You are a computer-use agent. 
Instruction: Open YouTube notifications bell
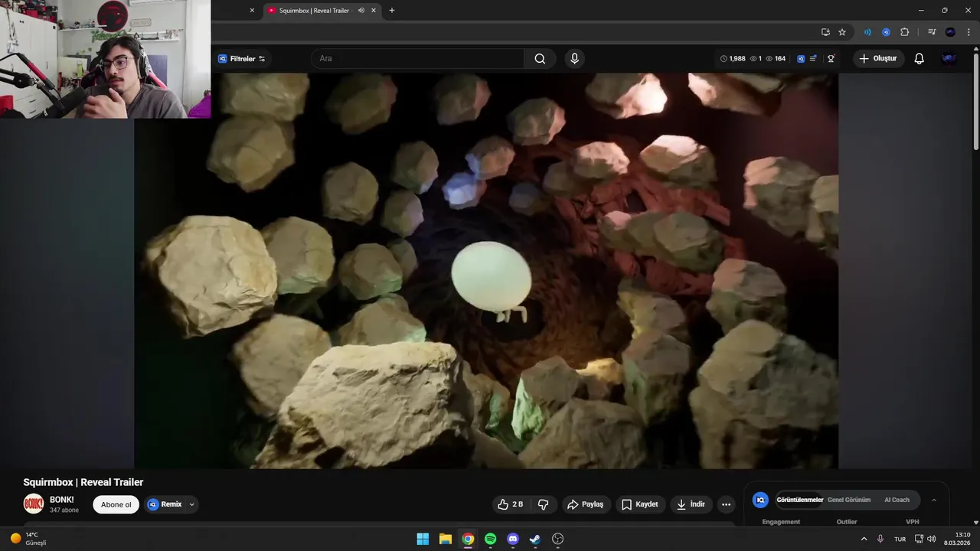tap(920, 59)
